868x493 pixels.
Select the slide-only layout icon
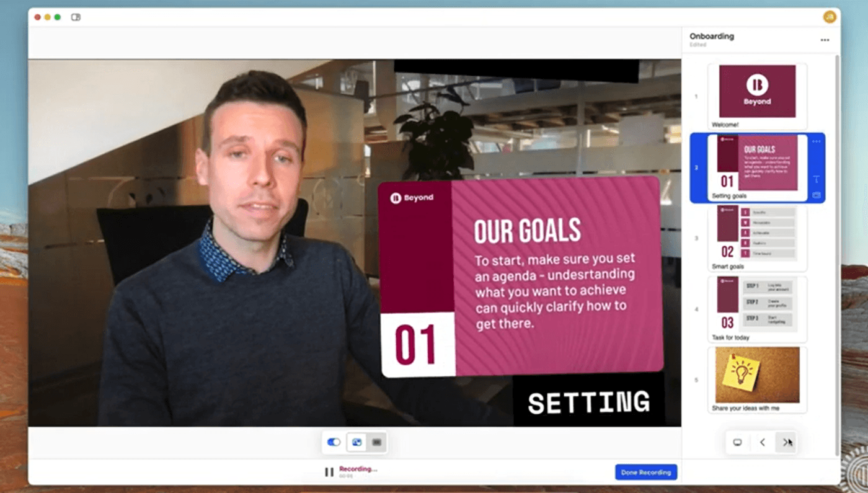(376, 442)
